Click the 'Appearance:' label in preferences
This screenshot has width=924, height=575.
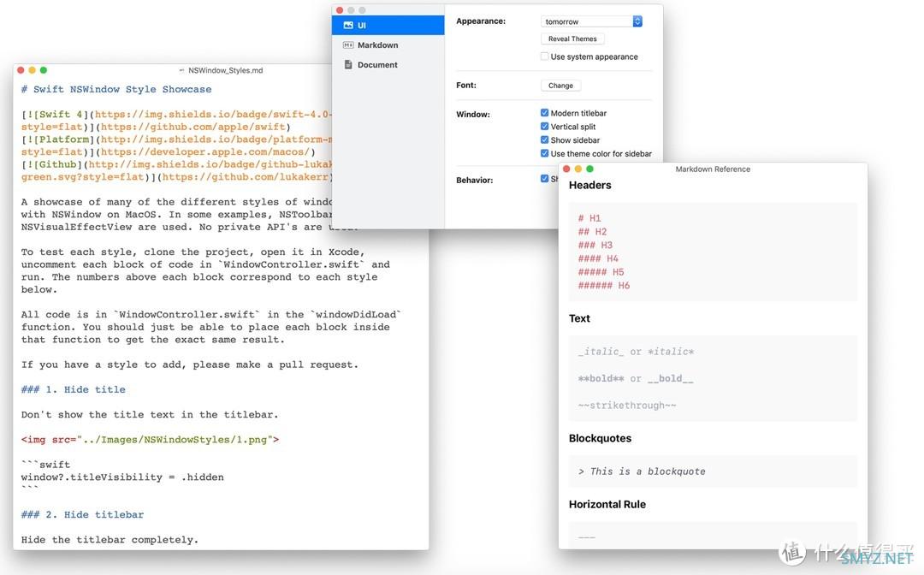(x=481, y=21)
